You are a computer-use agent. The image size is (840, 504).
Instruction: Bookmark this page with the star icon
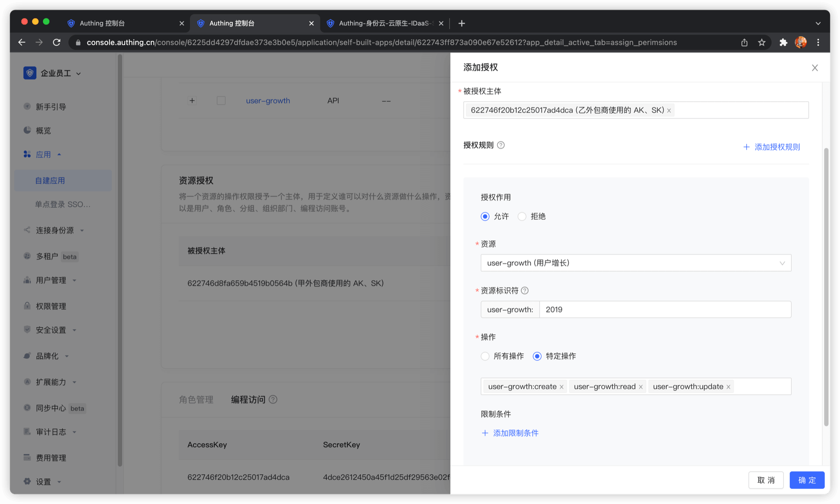(762, 42)
